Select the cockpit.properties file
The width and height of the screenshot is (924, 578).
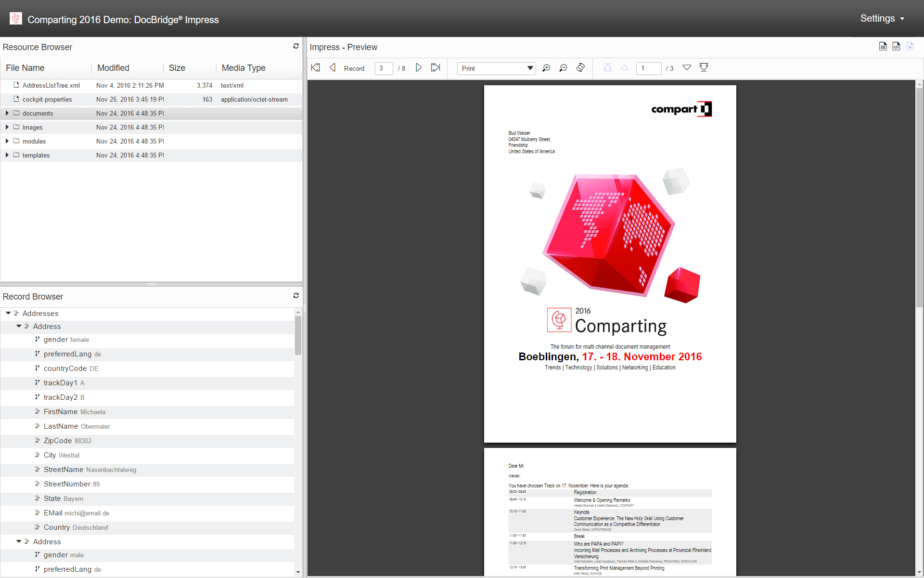coord(47,99)
